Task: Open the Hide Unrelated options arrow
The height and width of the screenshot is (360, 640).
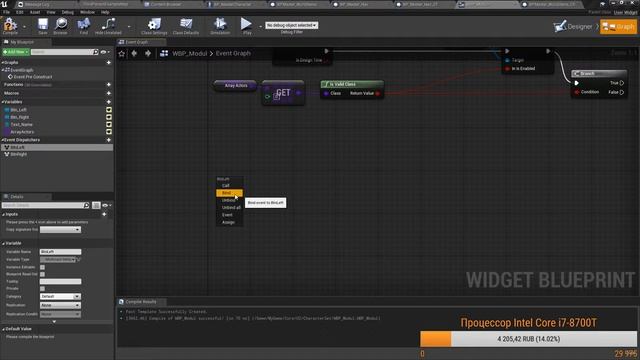Action: 129,27
